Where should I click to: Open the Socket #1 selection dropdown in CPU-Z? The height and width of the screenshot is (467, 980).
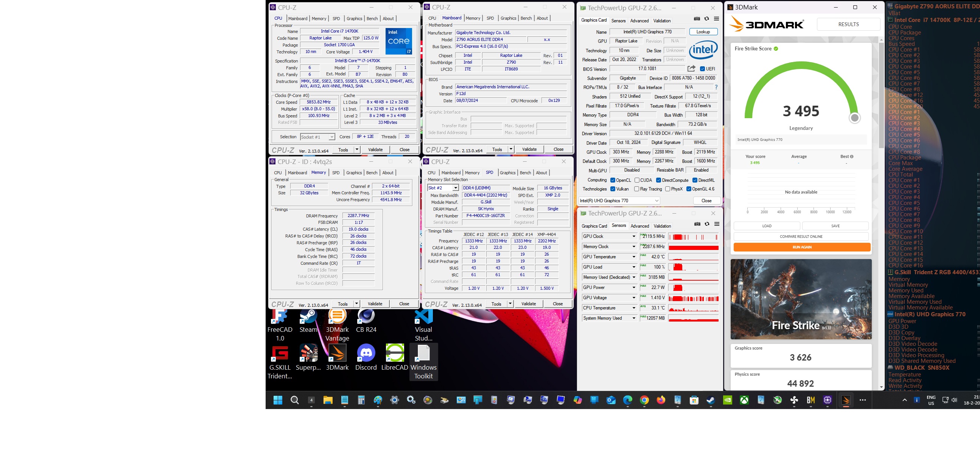(x=317, y=137)
